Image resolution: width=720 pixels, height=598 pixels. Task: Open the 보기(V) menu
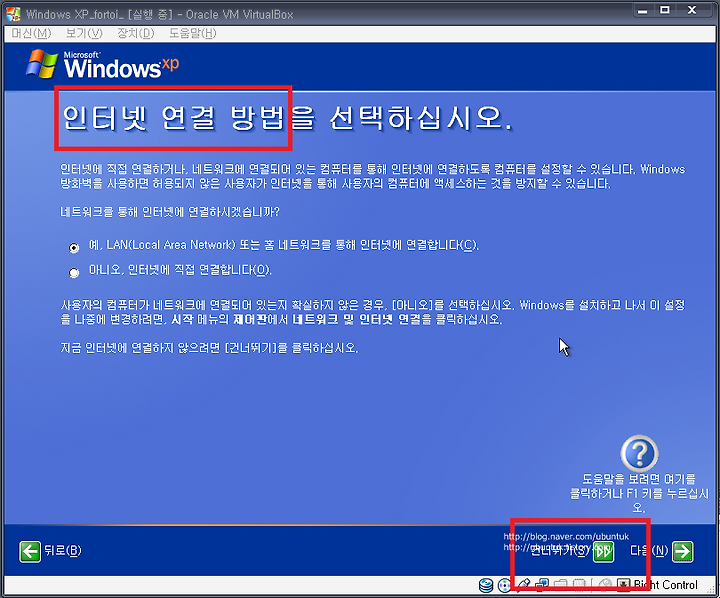tap(84, 33)
